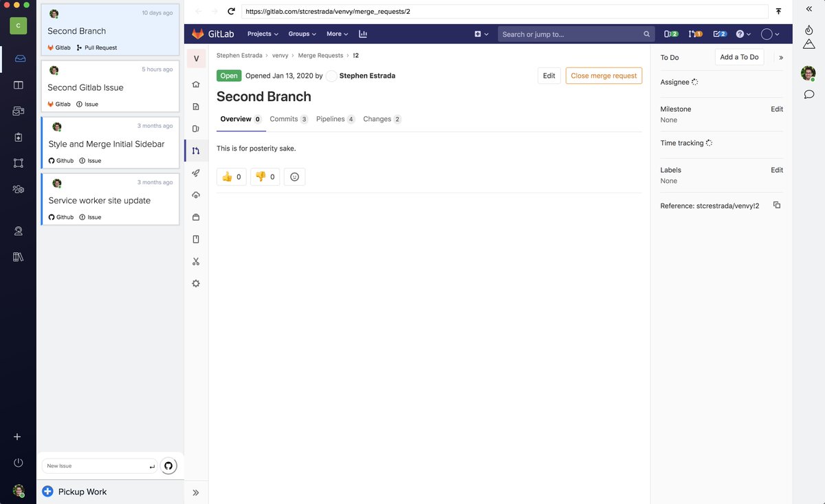Open the flame icon in right panel
825x504 pixels.
click(x=809, y=30)
